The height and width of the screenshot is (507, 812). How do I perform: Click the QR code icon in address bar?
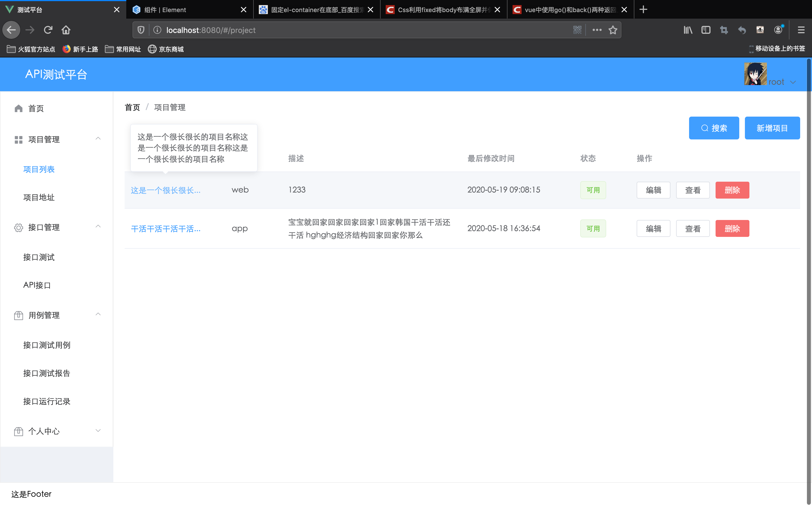point(577,30)
